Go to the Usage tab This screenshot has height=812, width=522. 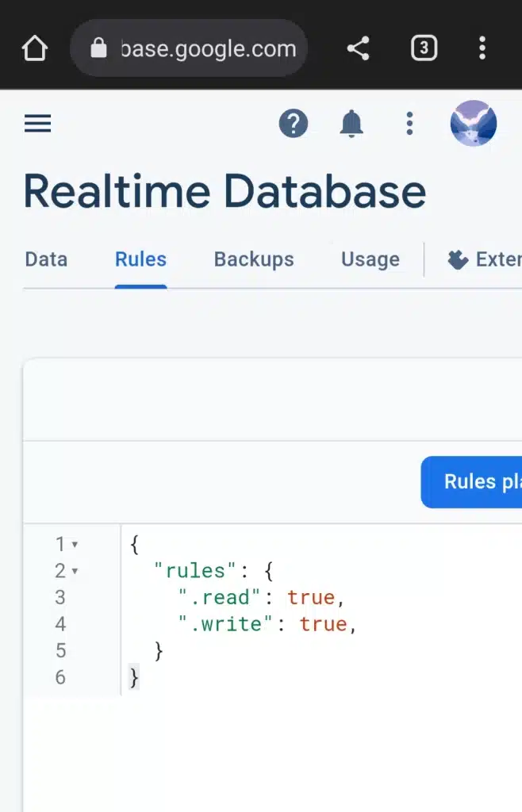(370, 259)
